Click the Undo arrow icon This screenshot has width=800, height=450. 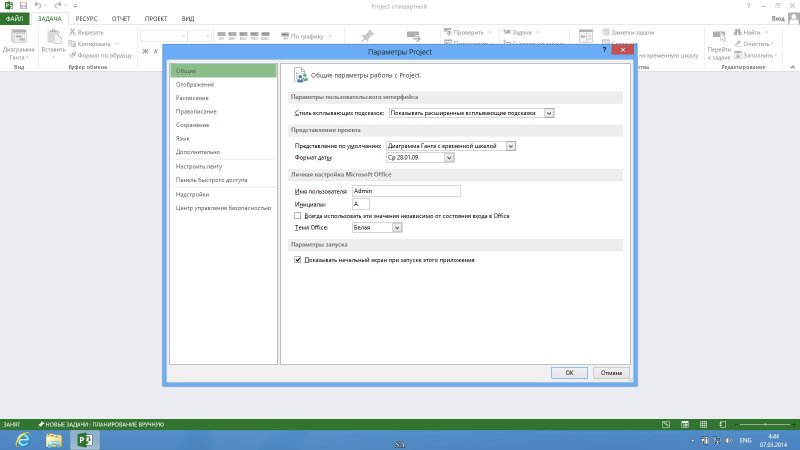tap(38, 6)
